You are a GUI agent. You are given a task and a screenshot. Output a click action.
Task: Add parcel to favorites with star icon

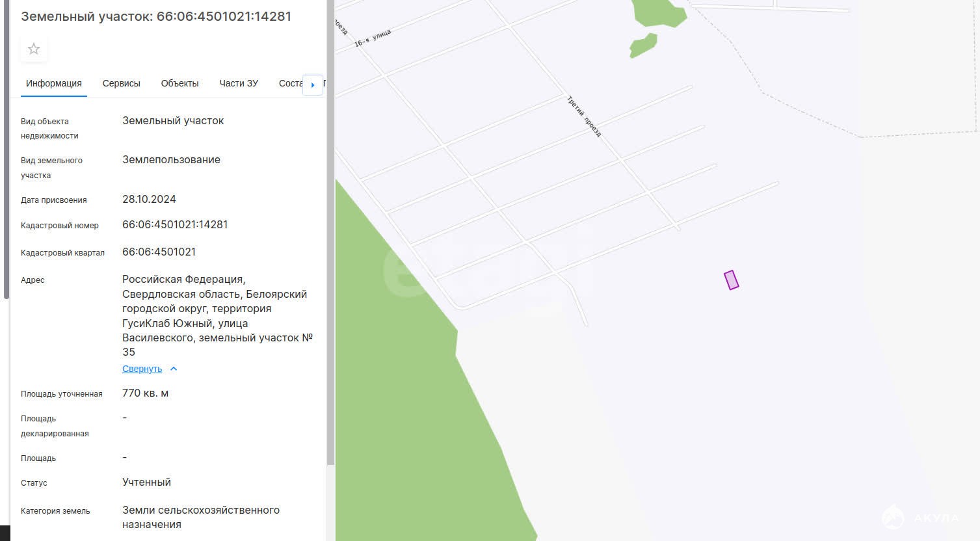(x=34, y=49)
